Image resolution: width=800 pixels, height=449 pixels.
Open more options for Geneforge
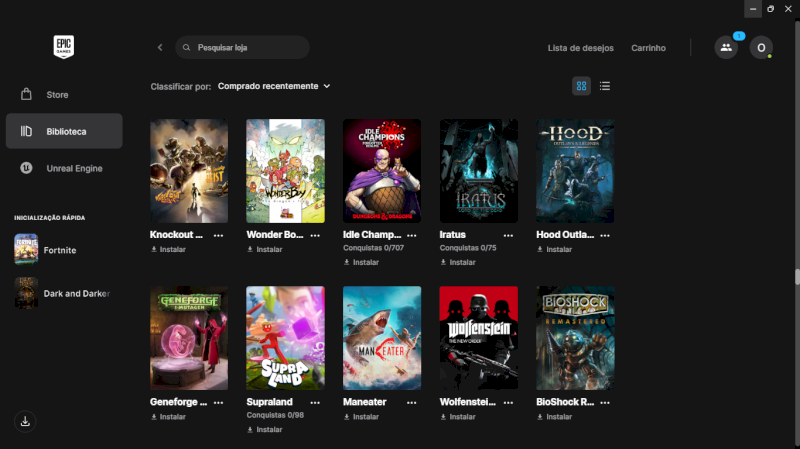tap(218, 403)
